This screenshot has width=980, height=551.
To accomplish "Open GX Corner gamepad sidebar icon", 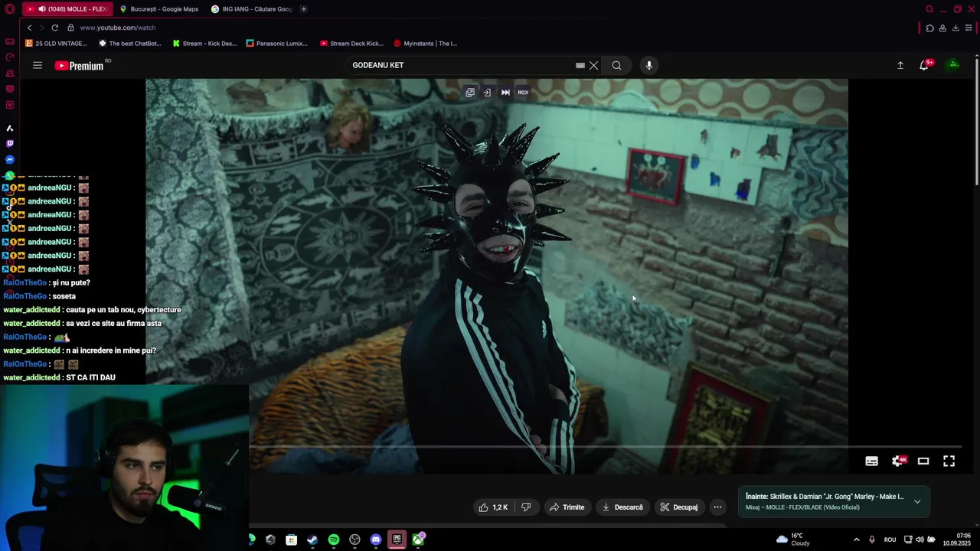I will point(9,41).
